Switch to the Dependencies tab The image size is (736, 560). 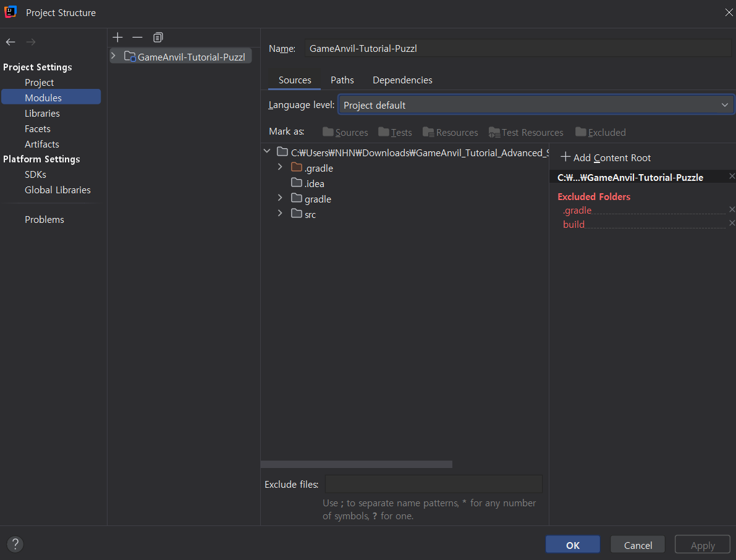(x=402, y=80)
